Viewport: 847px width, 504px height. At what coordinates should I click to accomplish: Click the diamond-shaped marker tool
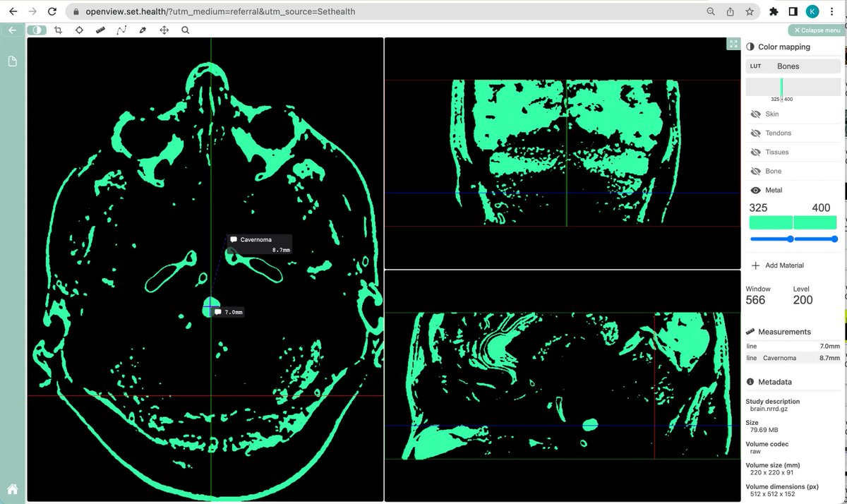(78, 30)
